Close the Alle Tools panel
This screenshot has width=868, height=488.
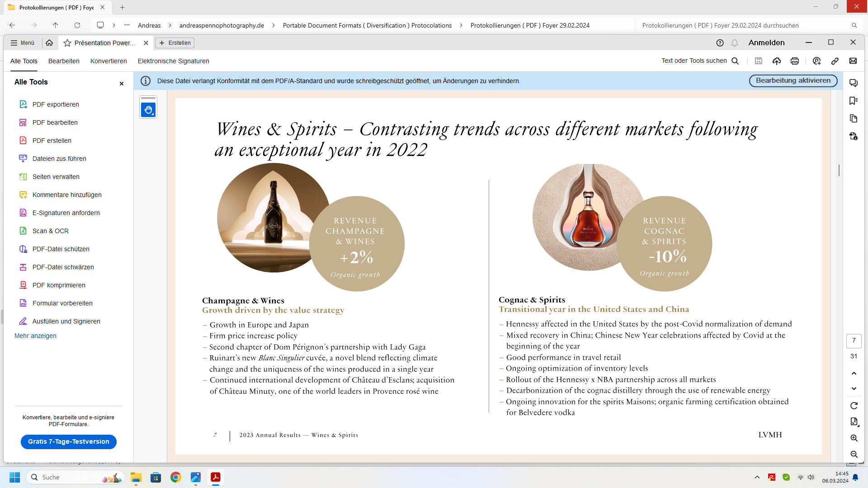point(122,84)
